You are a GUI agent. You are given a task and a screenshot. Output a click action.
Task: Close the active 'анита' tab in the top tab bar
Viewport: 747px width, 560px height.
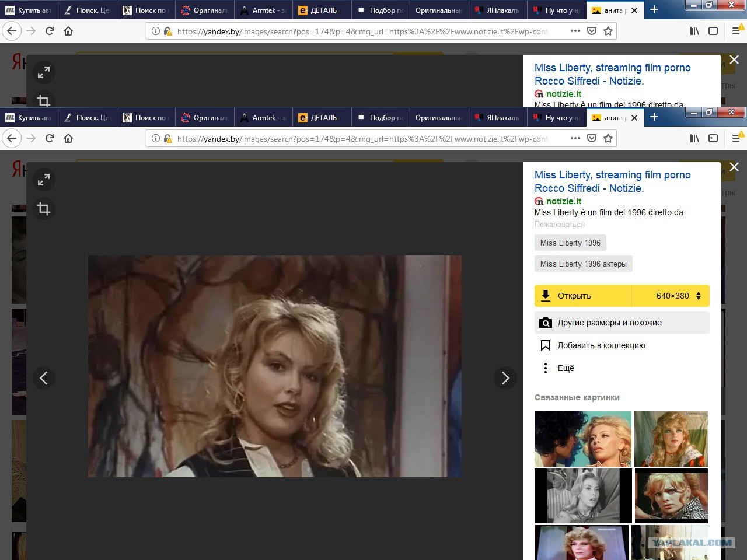click(634, 10)
